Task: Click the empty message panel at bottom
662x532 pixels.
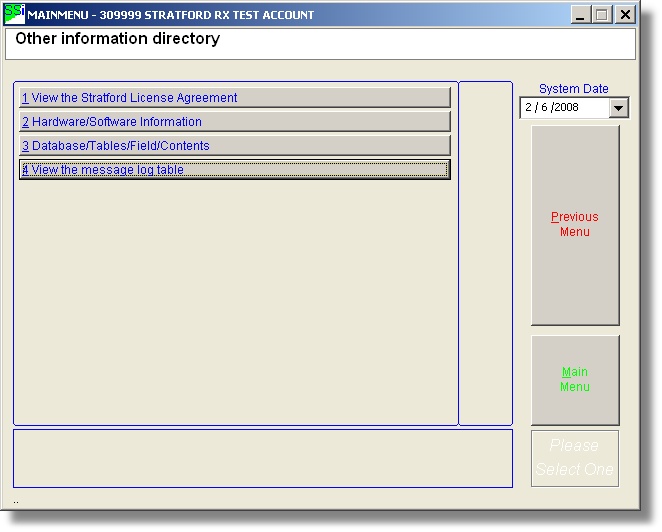Action: pyautogui.click(x=262, y=458)
